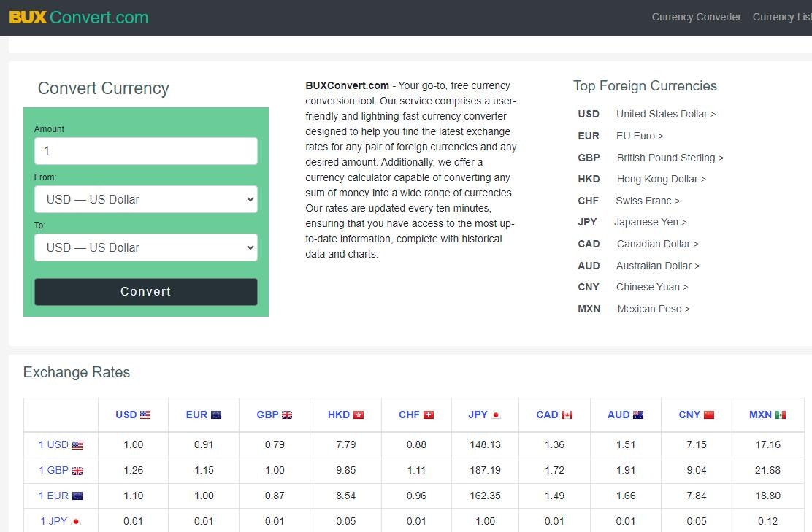Click HKD column header link
This screenshot has width=812, height=532.
point(339,415)
